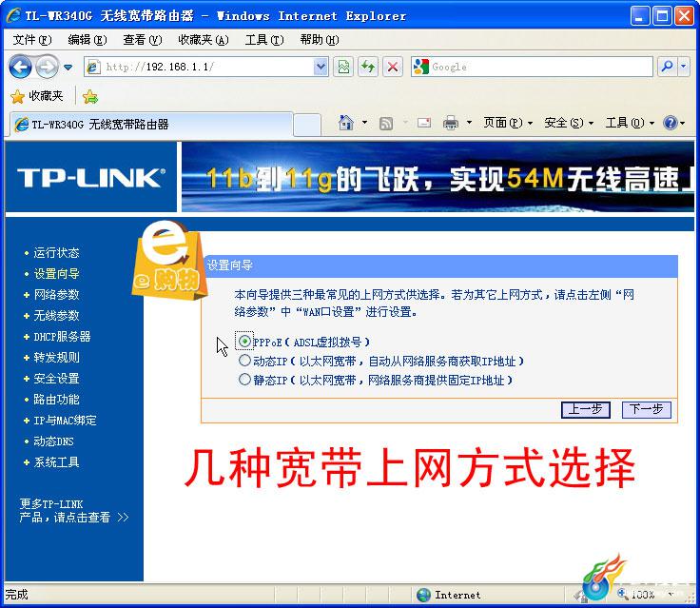Open the 页面(P) command bar menu

coord(508,123)
